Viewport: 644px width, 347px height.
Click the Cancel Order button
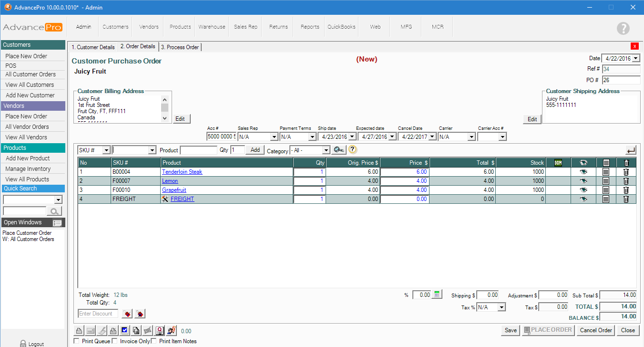(x=596, y=330)
